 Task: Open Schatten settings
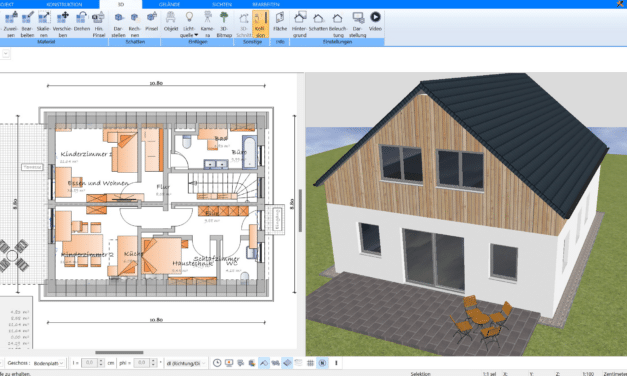point(318,22)
